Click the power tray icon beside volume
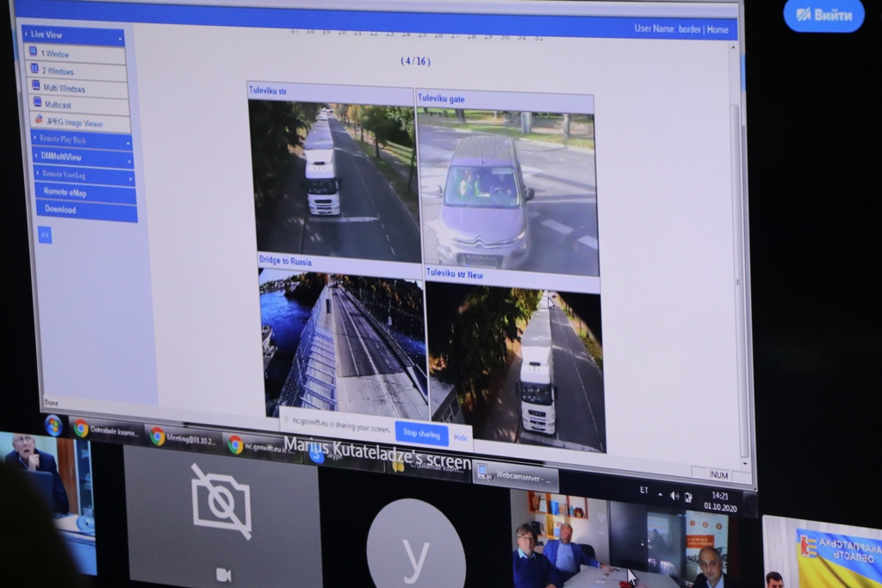 coord(688,497)
